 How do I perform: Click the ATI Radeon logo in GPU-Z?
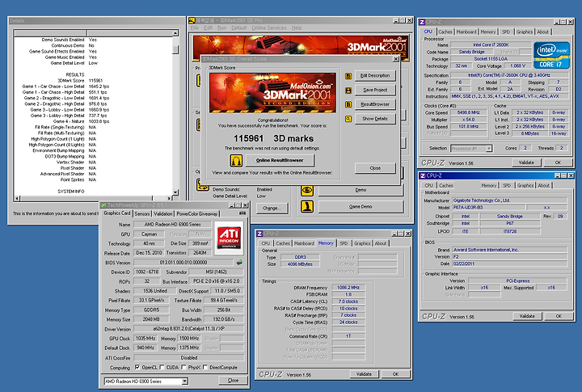[229, 238]
